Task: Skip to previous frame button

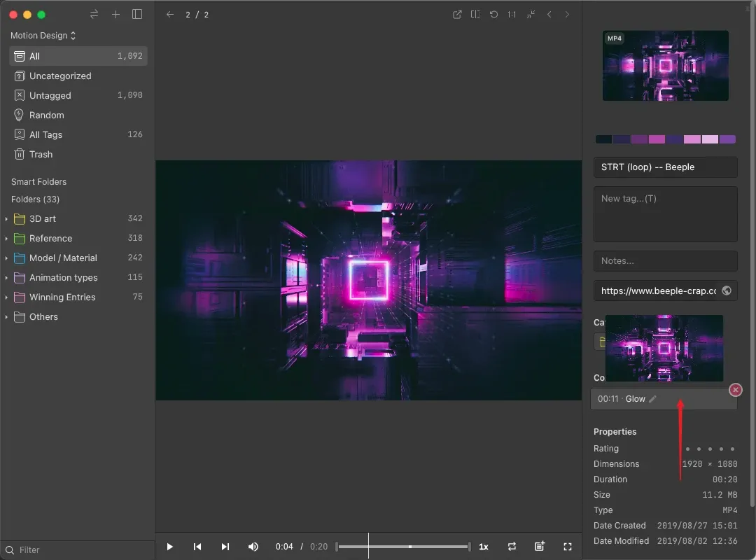Action: coord(197,547)
